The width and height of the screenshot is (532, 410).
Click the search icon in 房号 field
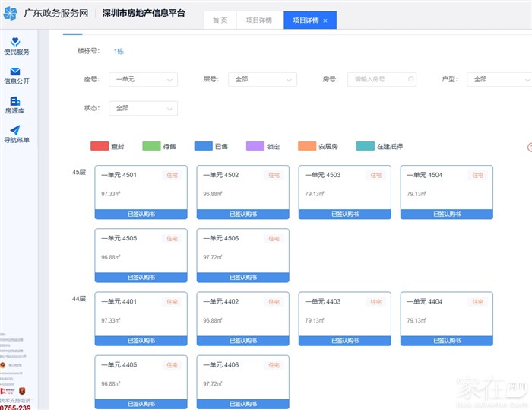[x=411, y=79]
